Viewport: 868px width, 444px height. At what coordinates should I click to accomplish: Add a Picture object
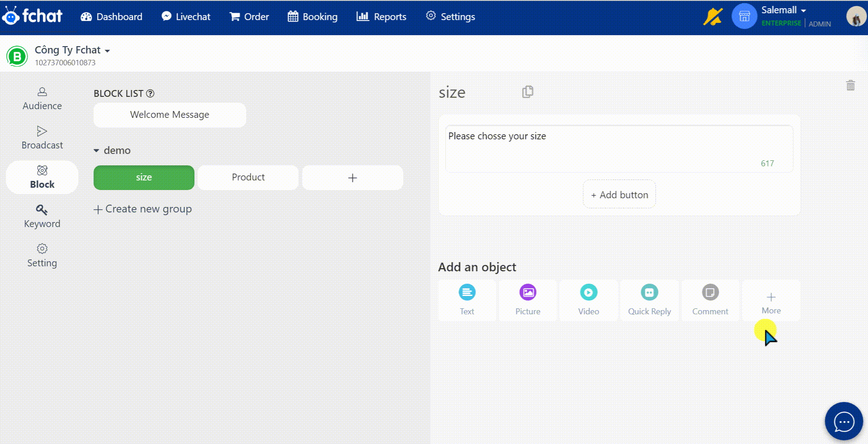528,300
